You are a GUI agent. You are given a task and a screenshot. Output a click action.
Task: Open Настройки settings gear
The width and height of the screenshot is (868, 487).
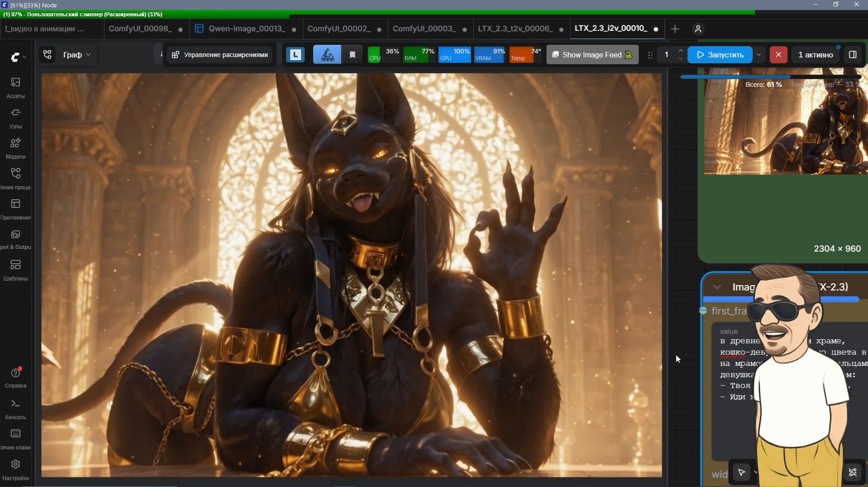[x=15, y=470]
